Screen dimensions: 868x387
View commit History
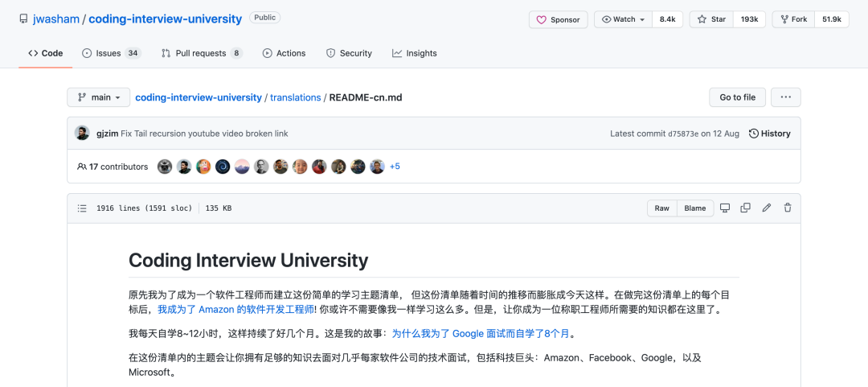769,133
